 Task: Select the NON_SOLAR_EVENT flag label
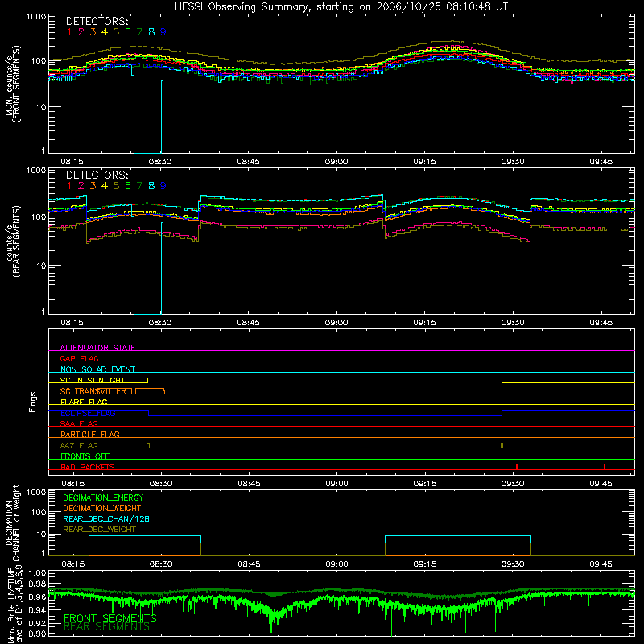pyautogui.click(x=97, y=369)
